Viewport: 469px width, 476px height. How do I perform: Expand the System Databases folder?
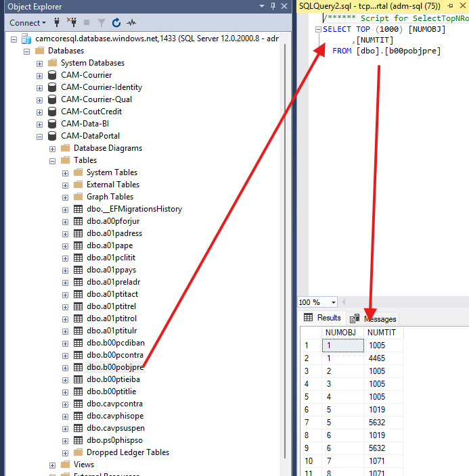[40, 63]
